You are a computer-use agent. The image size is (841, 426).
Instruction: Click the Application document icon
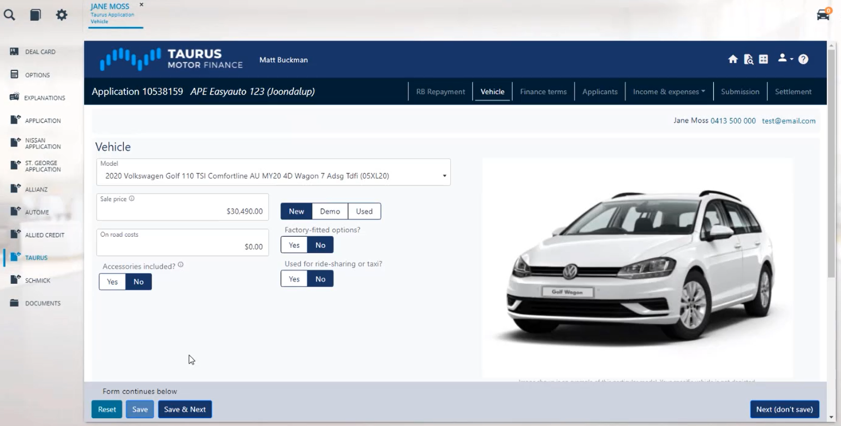coord(15,120)
